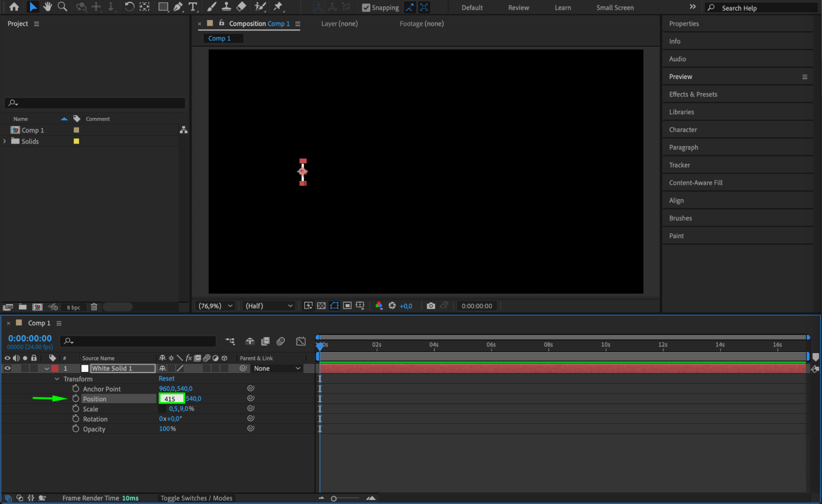Screen dimensions: 822x504
Task: Click Toggle Switches / Modes button
Action: [196, 498]
